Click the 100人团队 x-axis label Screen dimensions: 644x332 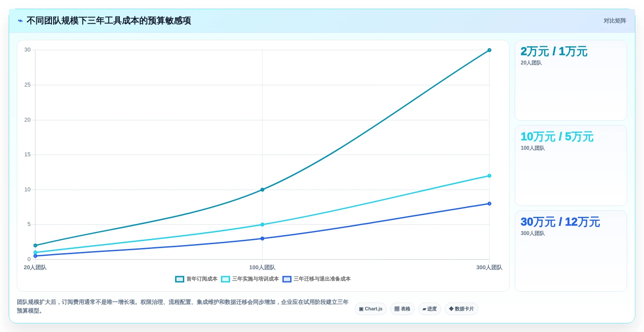coord(262,268)
